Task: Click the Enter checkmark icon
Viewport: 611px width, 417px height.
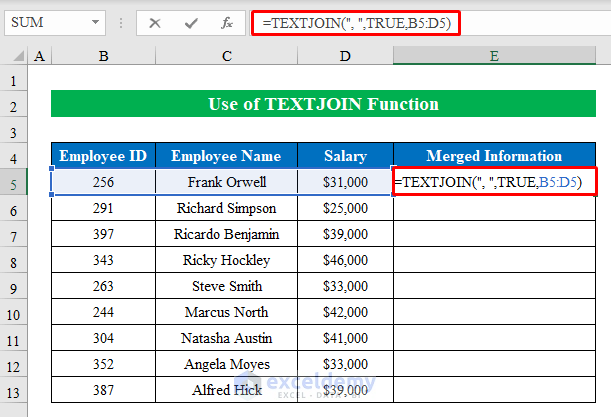Action: 191,22
